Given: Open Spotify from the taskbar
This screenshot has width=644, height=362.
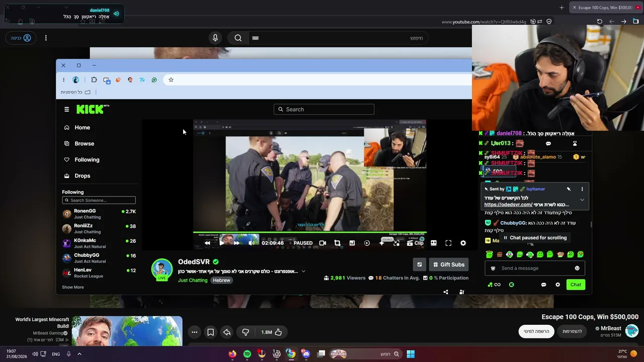Looking at the screenshot, I should pos(247,354).
